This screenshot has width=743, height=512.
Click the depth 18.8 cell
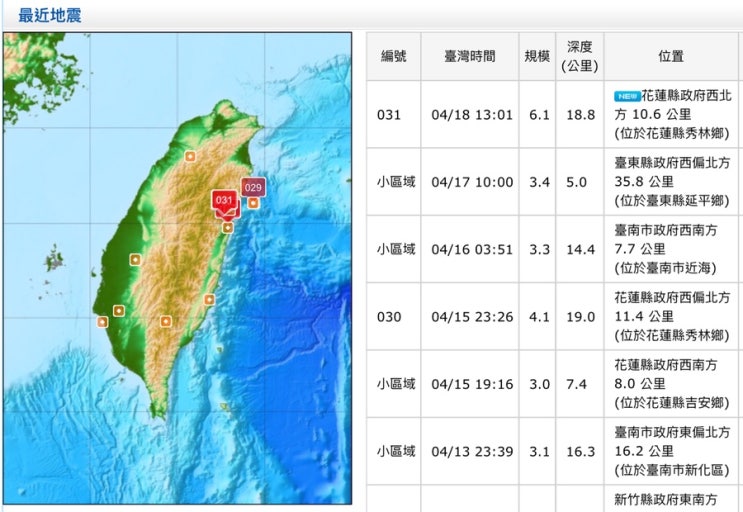tap(580, 115)
